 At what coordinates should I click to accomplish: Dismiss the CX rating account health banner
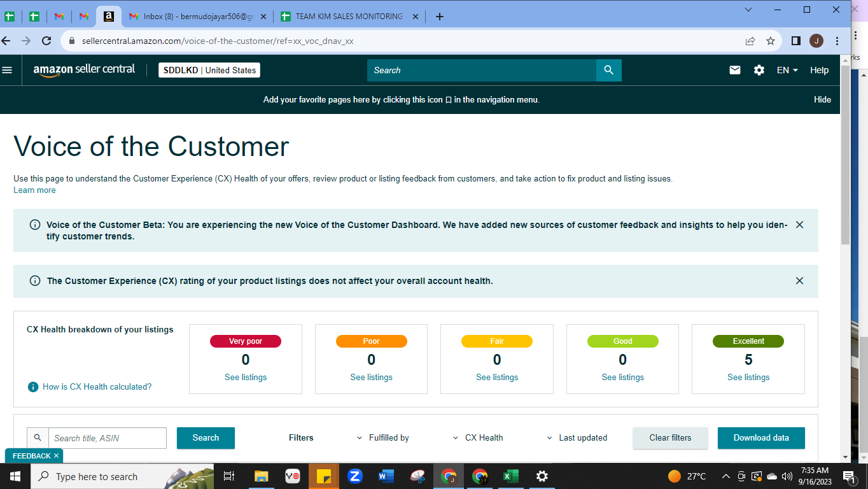click(800, 281)
